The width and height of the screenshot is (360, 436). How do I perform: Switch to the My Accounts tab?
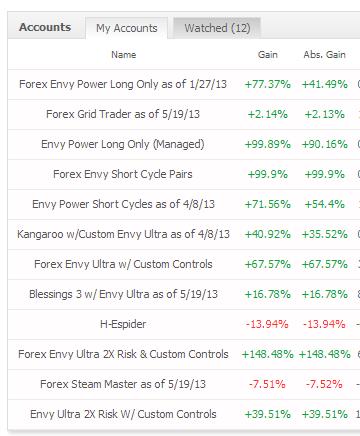click(127, 28)
